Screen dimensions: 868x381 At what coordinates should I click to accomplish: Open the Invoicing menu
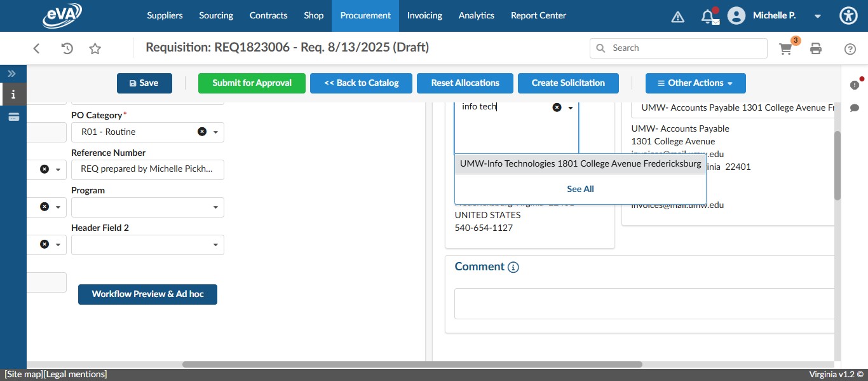(424, 16)
